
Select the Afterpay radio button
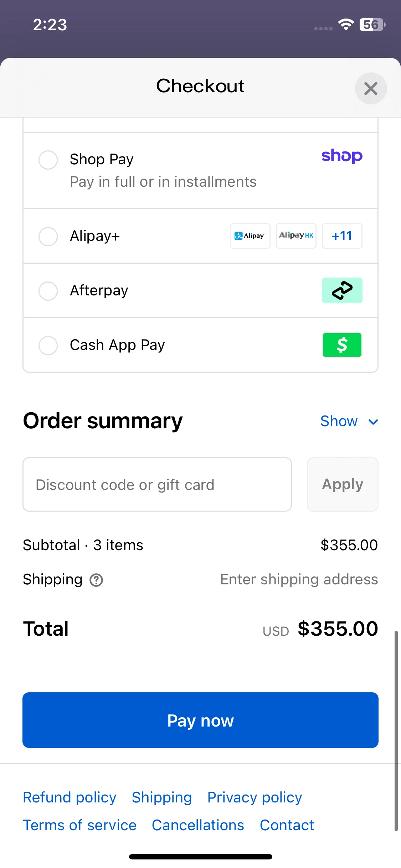pos(48,291)
